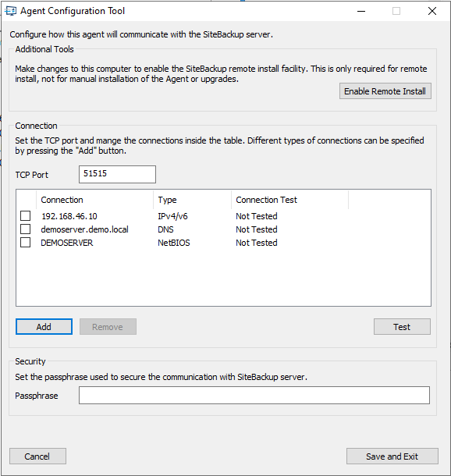Click the DNS type cell

click(165, 229)
